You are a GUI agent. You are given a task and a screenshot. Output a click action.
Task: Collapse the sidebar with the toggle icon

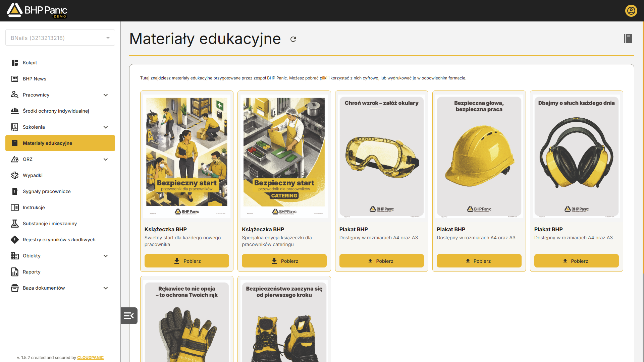point(129,316)
